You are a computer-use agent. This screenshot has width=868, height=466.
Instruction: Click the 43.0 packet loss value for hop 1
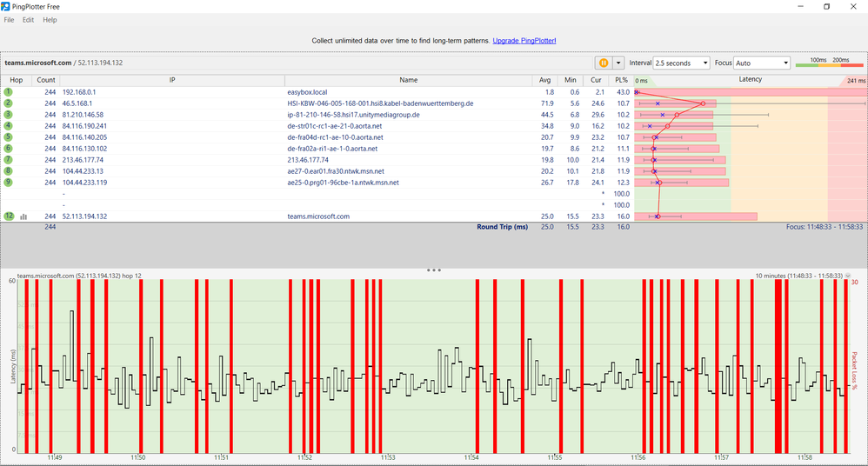coord(624,92)
